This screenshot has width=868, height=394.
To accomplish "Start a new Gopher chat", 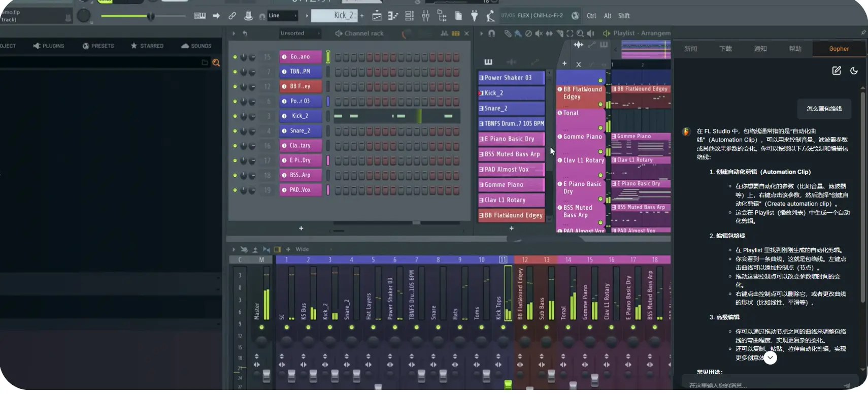I will (x=837, y=71).
